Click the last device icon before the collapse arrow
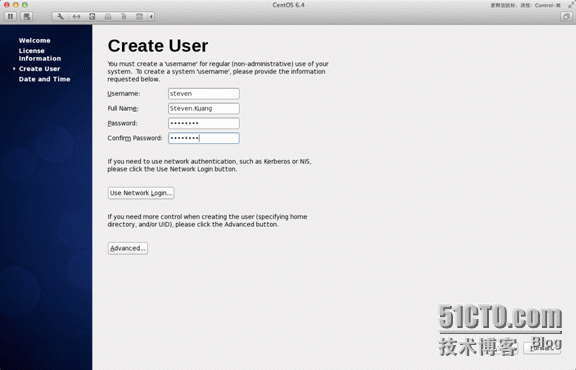This screenshot has width=576, height=370. coord(139,17)
